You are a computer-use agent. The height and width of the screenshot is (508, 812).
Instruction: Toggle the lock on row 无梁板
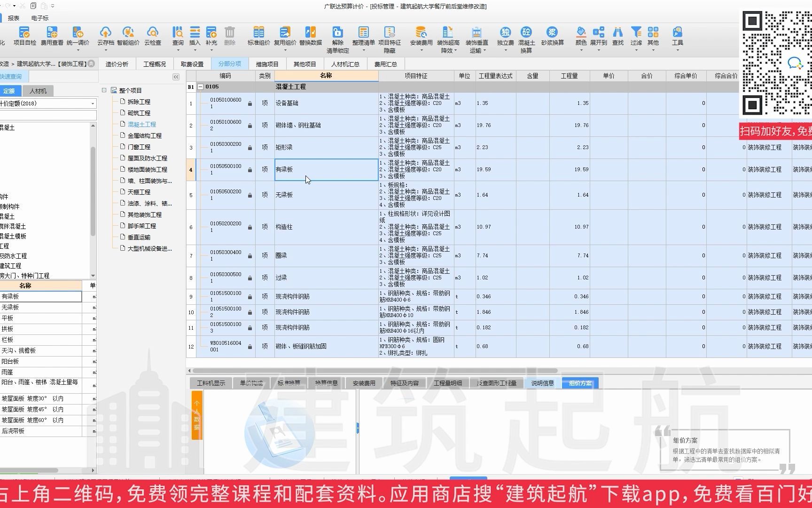coord(250,195)
